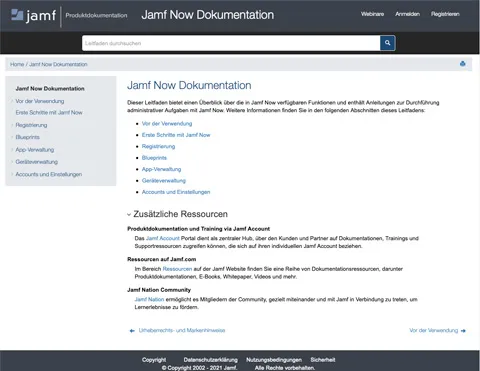The width and height of the screenshot is (480, 371).
Task: Open Datenschutzerklärung in the footer
Action: 211,360
